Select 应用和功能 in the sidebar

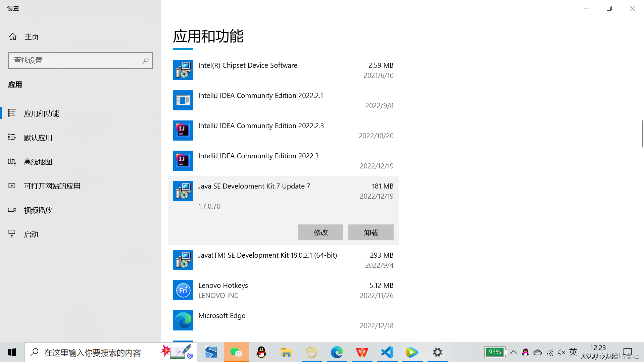(81, 113)
